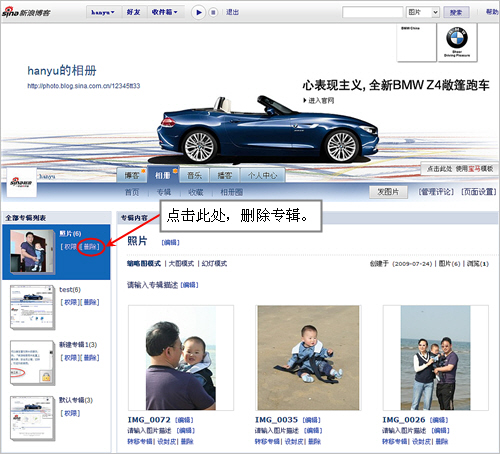Click the 搜索 search button
This screenshot has width=500, height=454.
456,12
